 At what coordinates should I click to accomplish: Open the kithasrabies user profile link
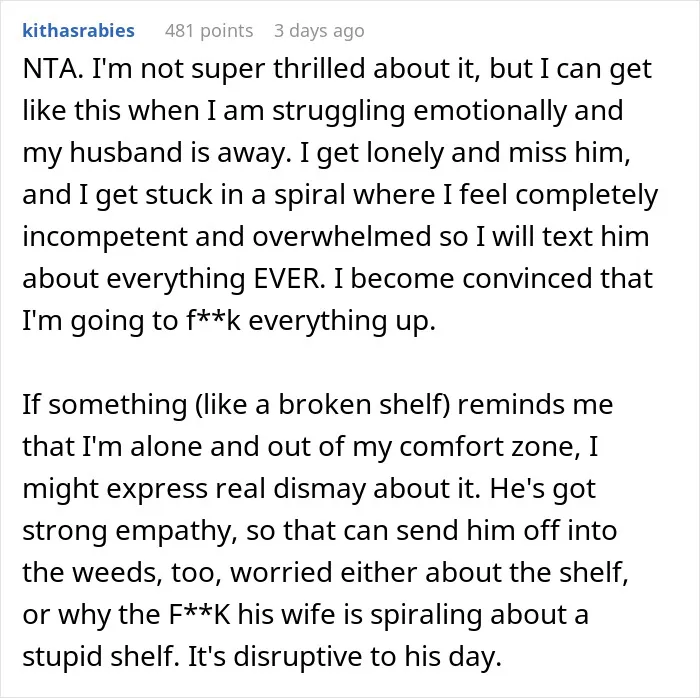(x=79, y=31)
